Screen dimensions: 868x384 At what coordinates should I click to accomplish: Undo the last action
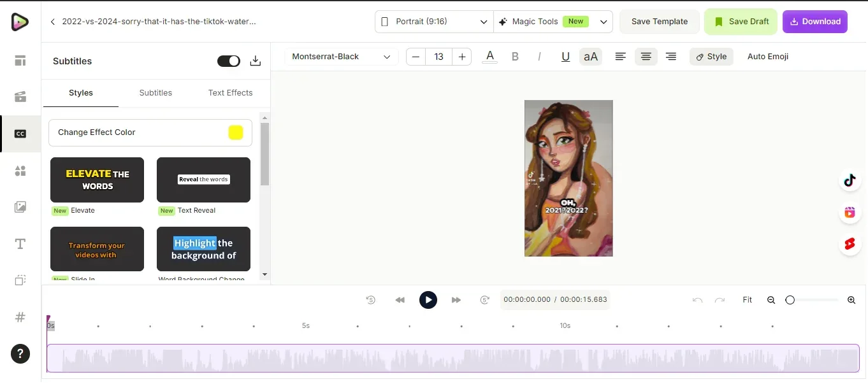click(x=697, y=300)
